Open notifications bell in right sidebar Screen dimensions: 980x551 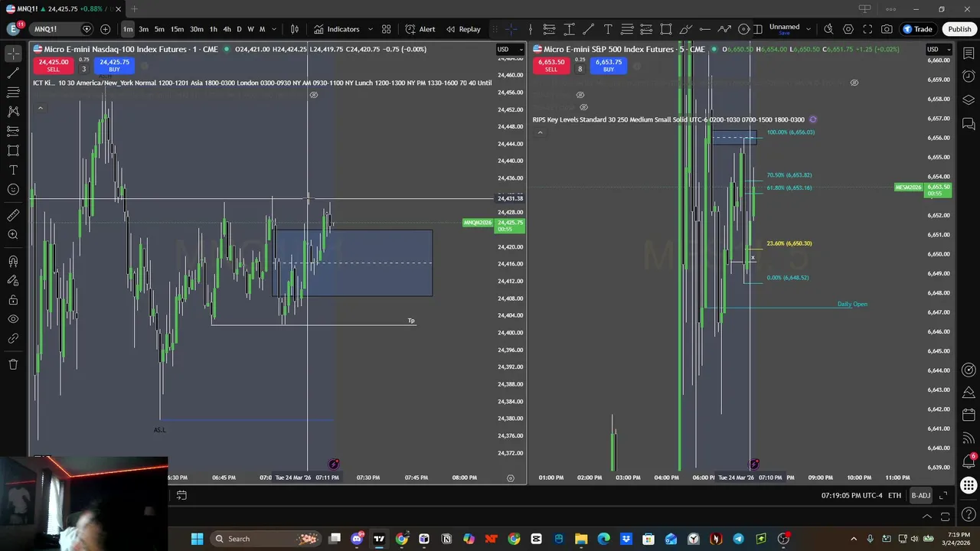click(969, 461)
